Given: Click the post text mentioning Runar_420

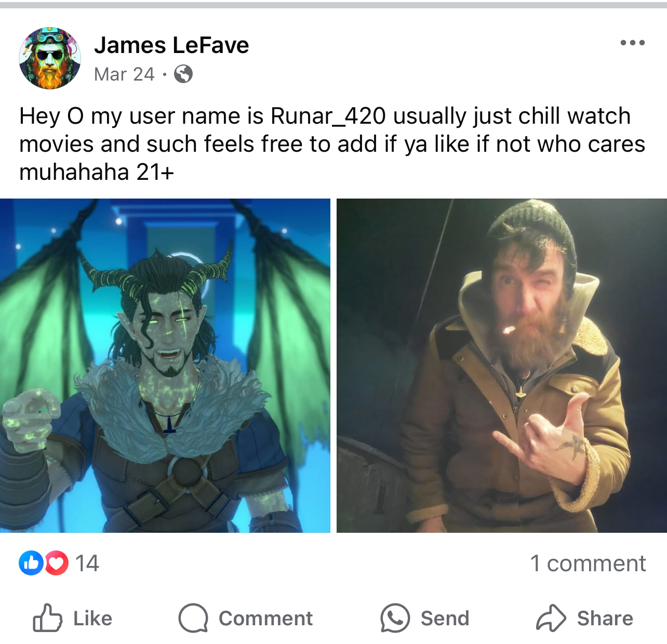Looking at the screenshot, I should pyautogui.click(x=332, y=144).
